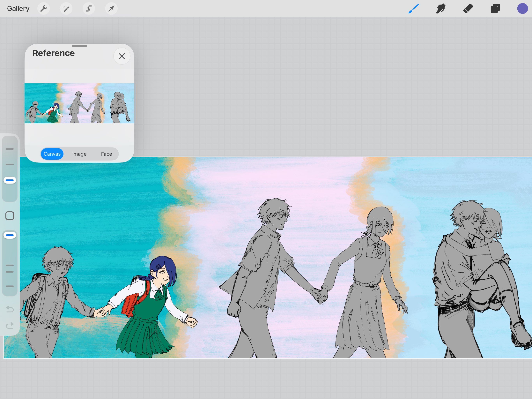Viewport: 532px width, 399px height.
Task: Tap the square modify button in sidebar
Action: pyautogui.click(x=10, y=216)
